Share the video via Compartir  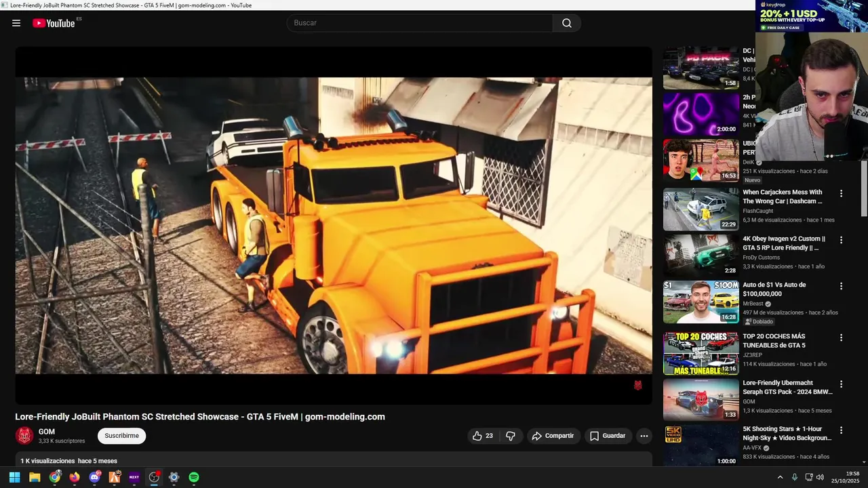tap(553, 436)
